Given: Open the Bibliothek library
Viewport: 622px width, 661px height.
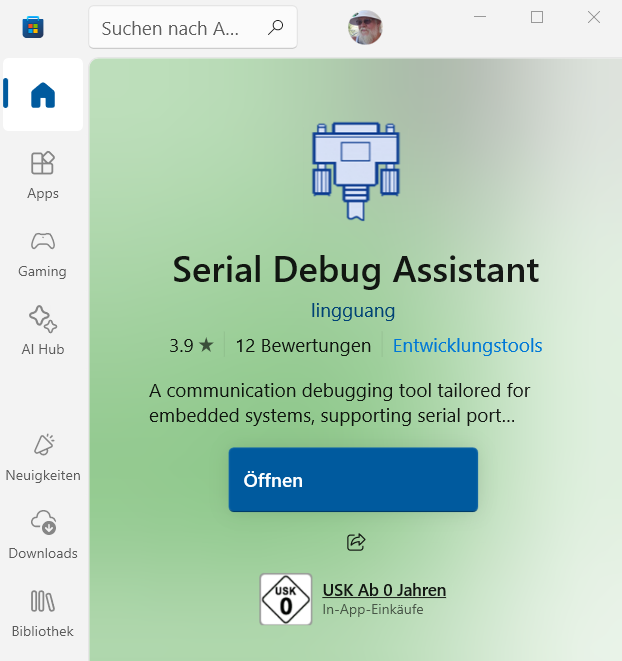Looking at the screenshot, I should click(43, 613).
